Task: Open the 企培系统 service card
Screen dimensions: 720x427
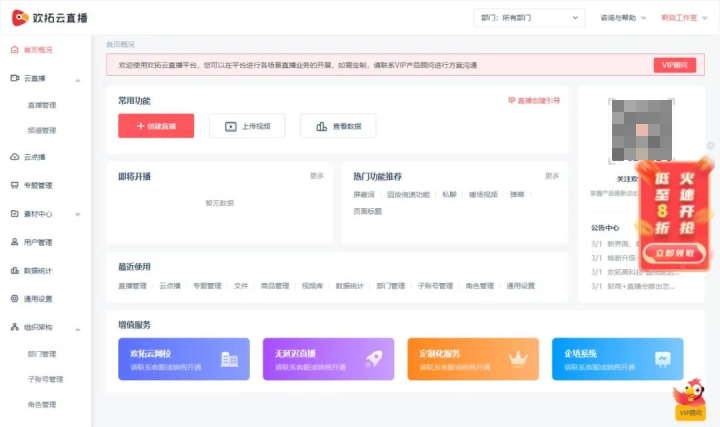Action: (618, 359)
